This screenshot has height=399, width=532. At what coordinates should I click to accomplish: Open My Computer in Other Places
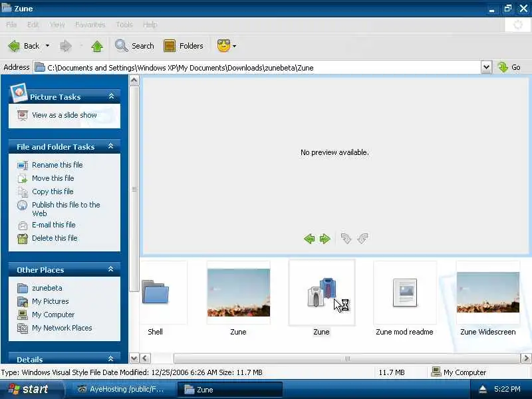coord(53,315)
